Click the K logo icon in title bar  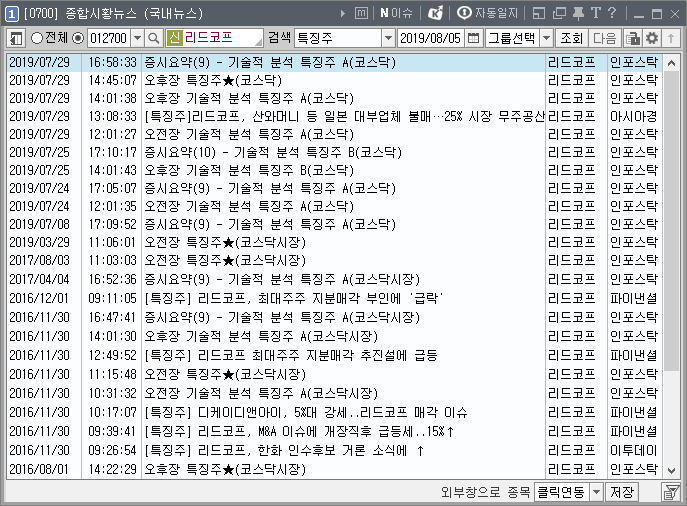click(x=435, y=13)
